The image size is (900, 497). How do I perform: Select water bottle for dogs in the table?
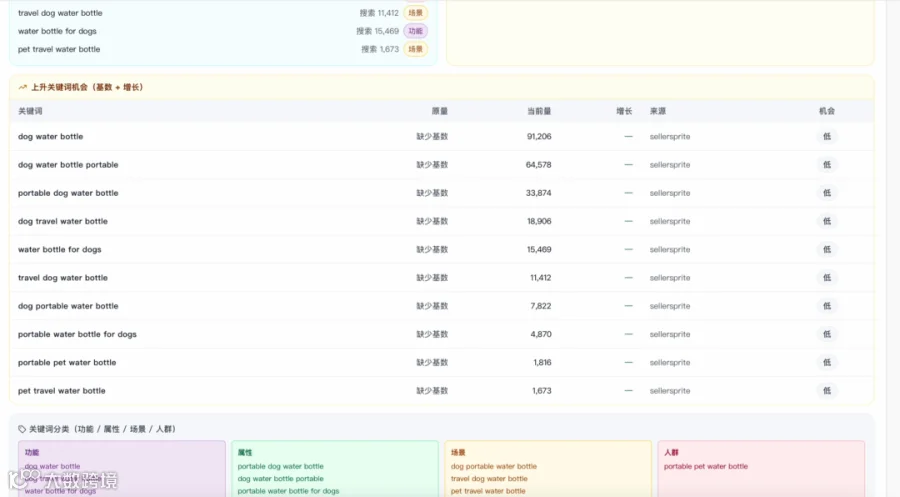pos(60,249)
